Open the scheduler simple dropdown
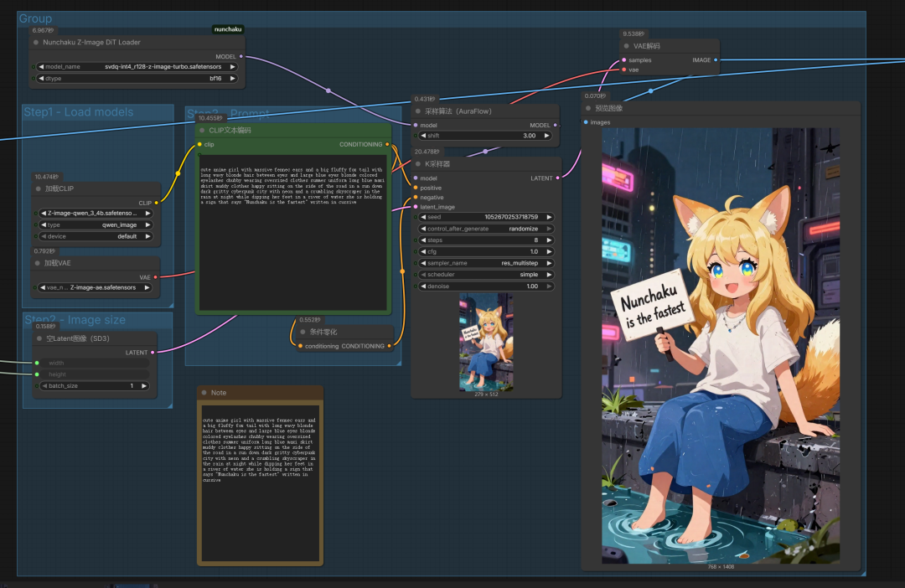Viewport: 905px width, 588px height. pyautogui.click(x=486, y=275)
